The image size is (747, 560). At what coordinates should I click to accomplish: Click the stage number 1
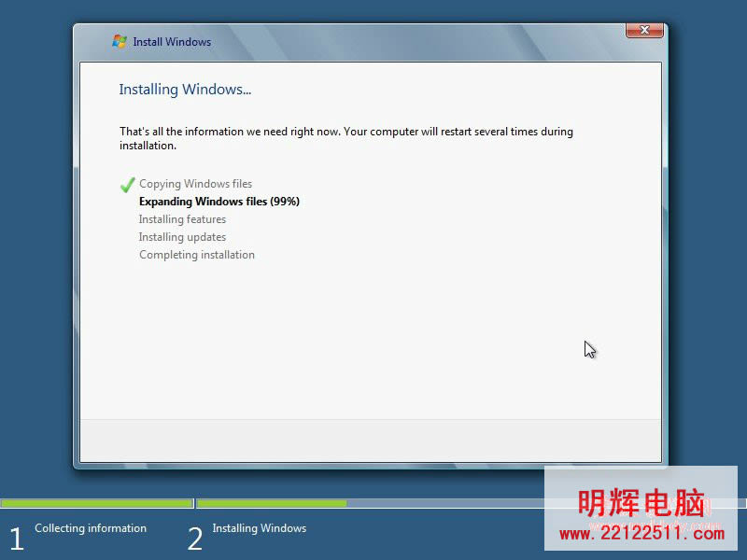[17, 539]
